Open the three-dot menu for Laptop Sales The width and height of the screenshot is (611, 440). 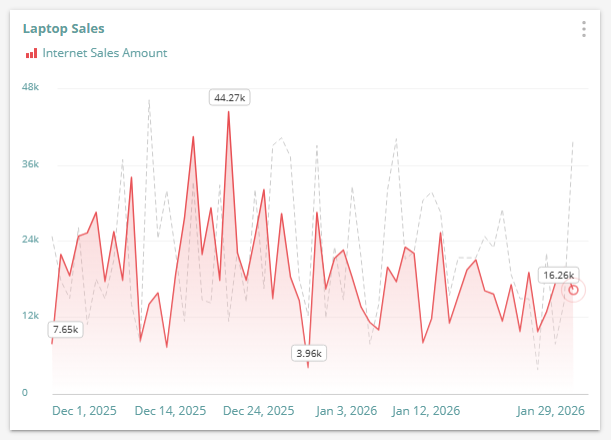point(584,29)
